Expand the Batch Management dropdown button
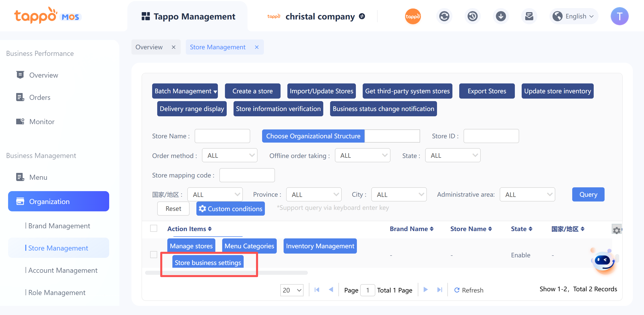Viewport: 644px width, 315px height. pos(185,91)
